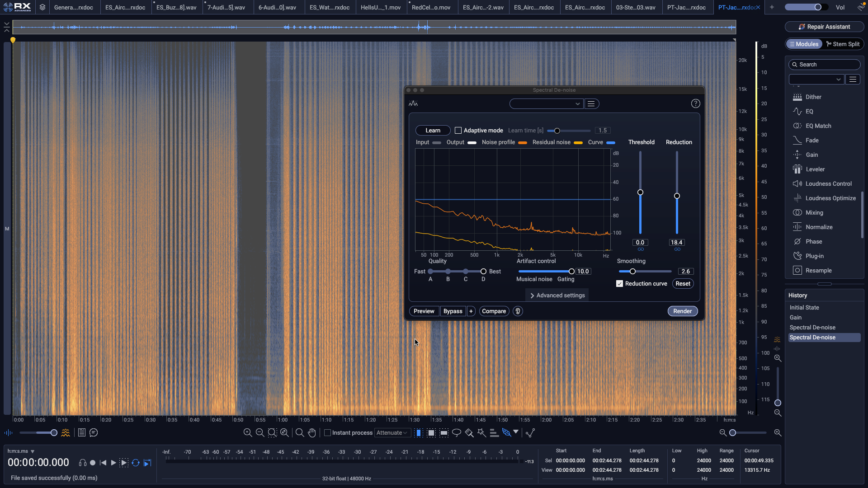Reset the reduction curve
Viewport: 868px width, 488px height.
(x=683, y=284)
